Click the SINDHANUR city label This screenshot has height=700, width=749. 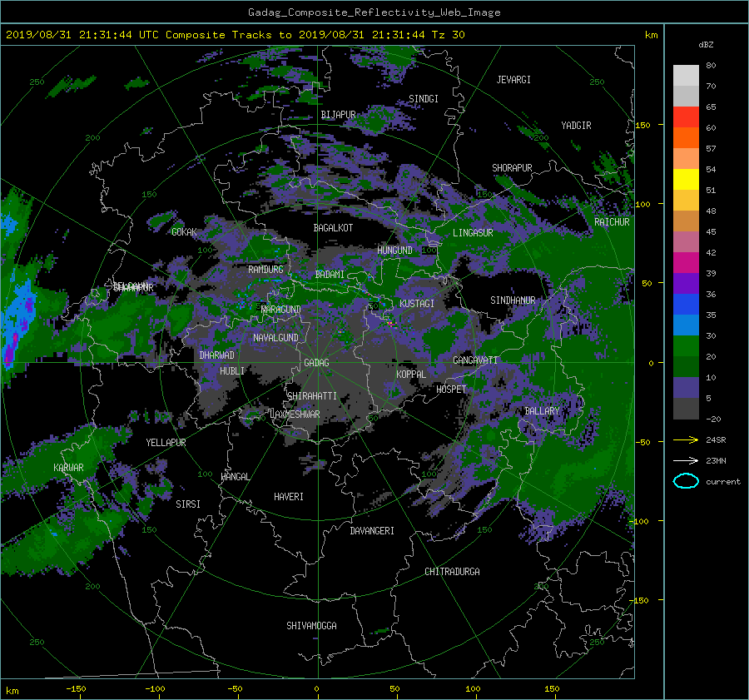tap(513, 300)
